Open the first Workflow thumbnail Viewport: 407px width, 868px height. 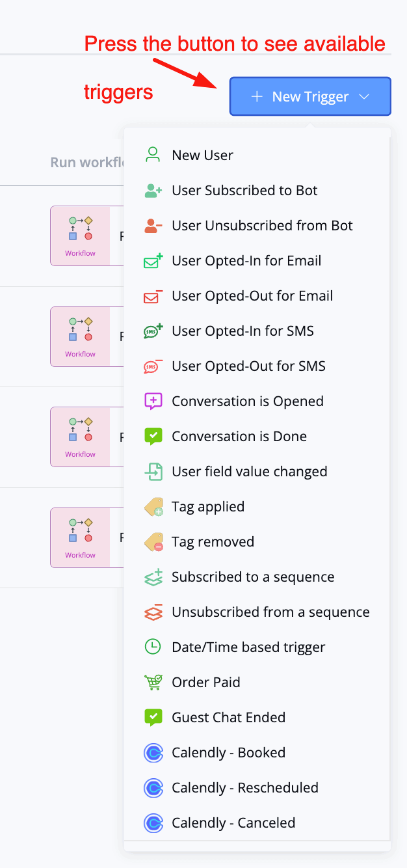coord(80,236)
